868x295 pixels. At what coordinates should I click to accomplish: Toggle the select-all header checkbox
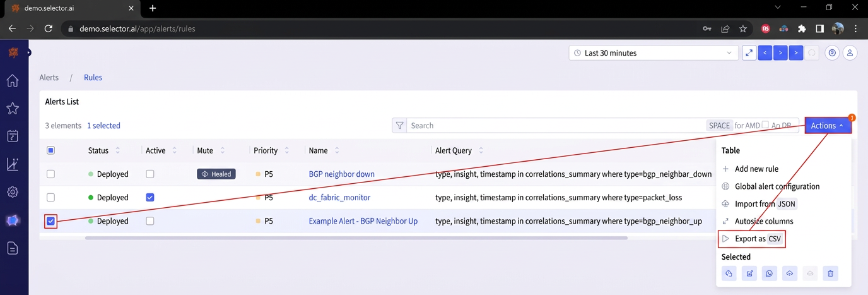pyautogui.click(x=51, y=150)
